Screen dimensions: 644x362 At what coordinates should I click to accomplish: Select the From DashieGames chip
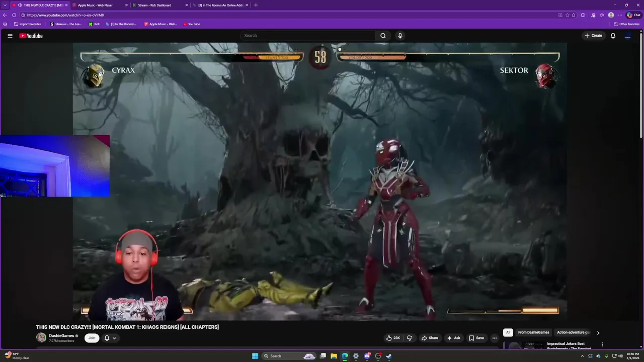(x=534, y=332)
